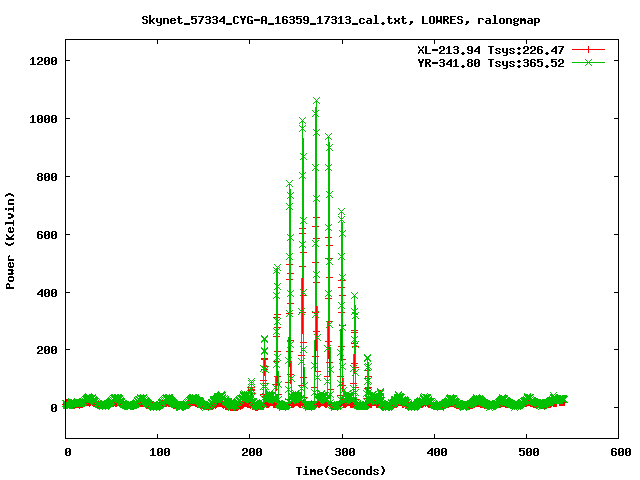
Task: Click the green YR legend line sample
Action: (x=588, y=62)
